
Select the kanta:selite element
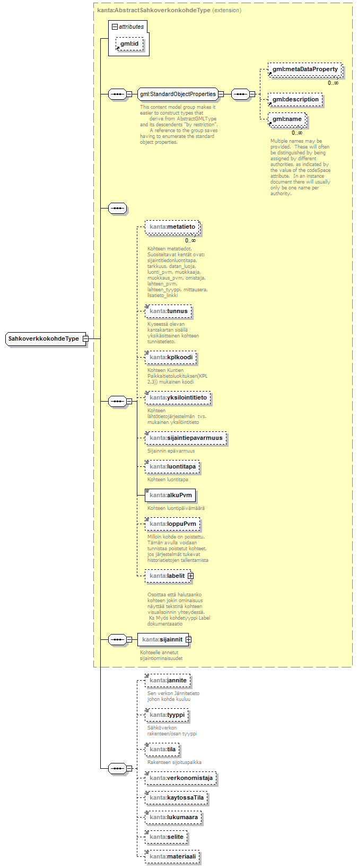coord(166,837)
